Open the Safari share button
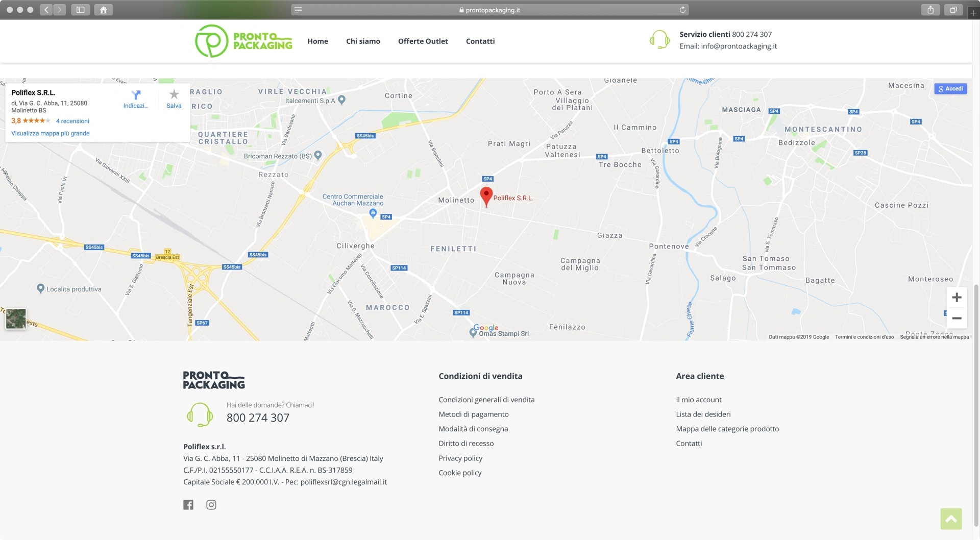980x540 pixels. click(x=930, y=10)
